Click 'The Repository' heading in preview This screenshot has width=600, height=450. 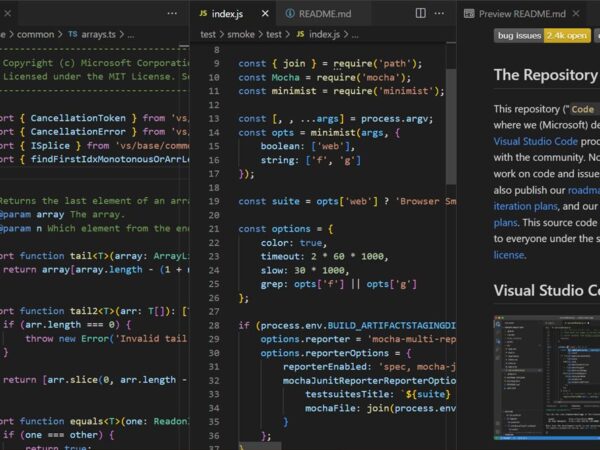click(x=545, y=75)
